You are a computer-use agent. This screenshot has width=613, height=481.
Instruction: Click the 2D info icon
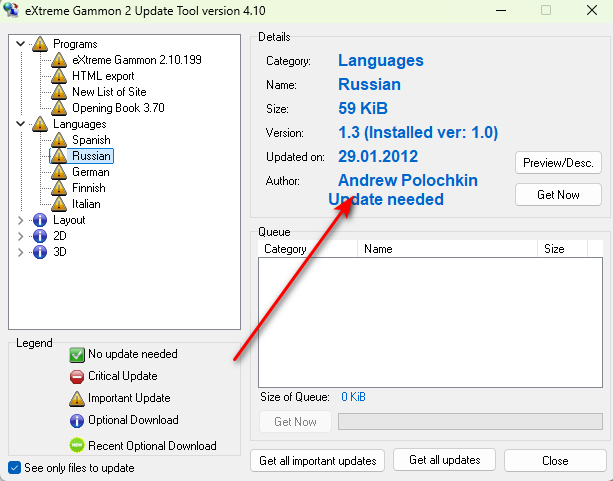pyautogui.click(x=40, y=236)
